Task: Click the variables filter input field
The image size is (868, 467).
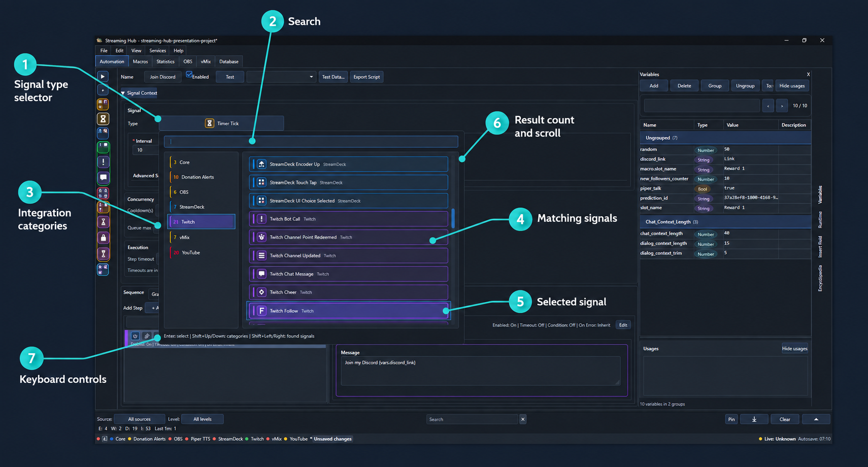Action: [x=702, y=106]
